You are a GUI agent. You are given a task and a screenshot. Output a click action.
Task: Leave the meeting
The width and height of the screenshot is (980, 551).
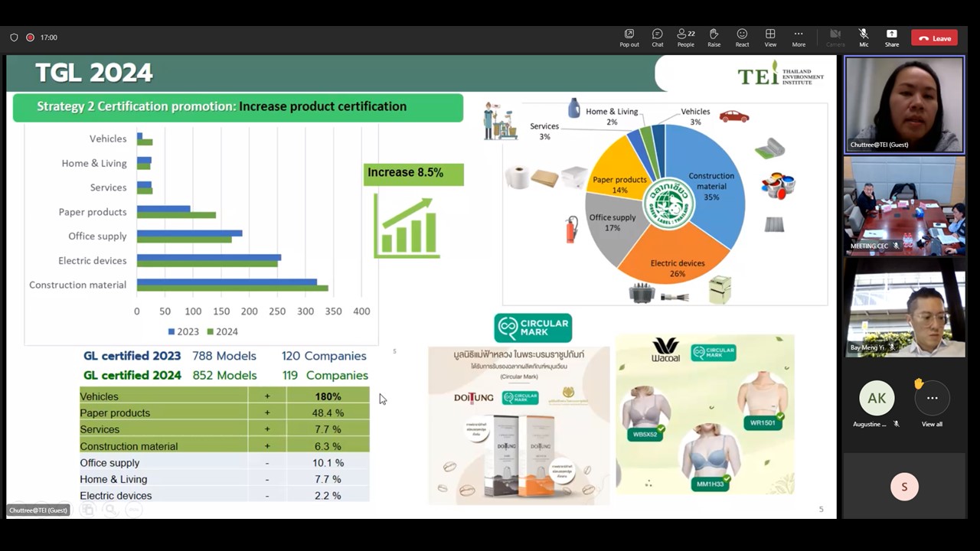934,37
